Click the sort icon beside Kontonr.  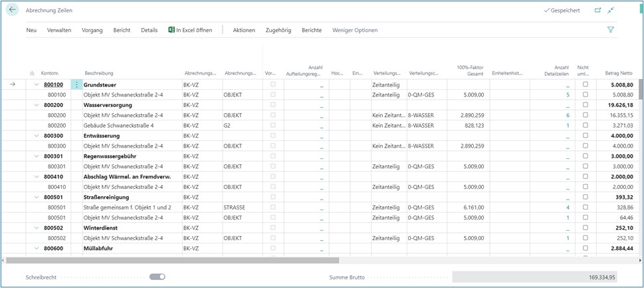pyautogui.click(x=33, y=72)
